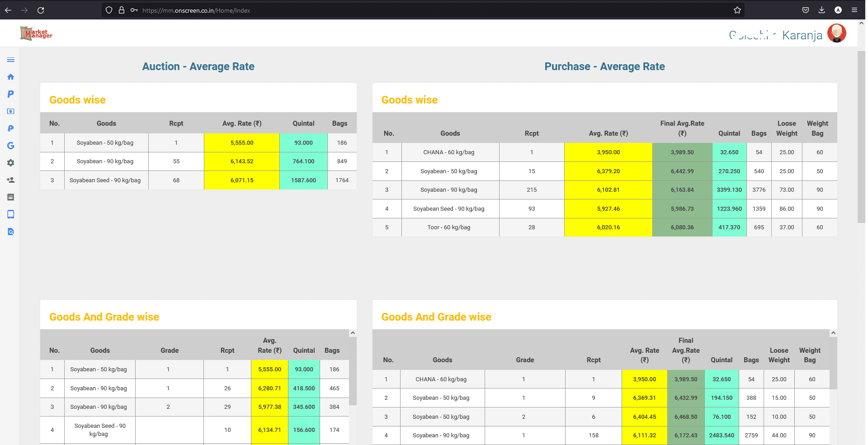Click Purchase avg rate 6,379.20 cell
The image size is (868, 445).
tap(608, 171)
